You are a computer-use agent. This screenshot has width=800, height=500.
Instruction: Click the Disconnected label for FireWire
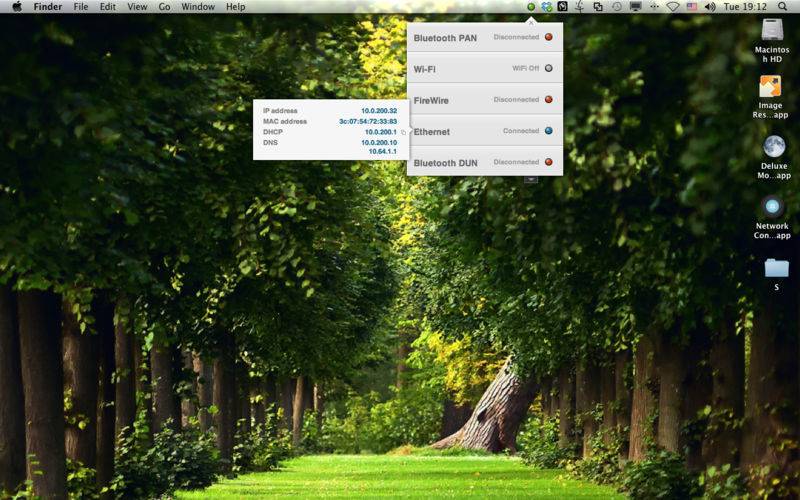click(516, 99)
